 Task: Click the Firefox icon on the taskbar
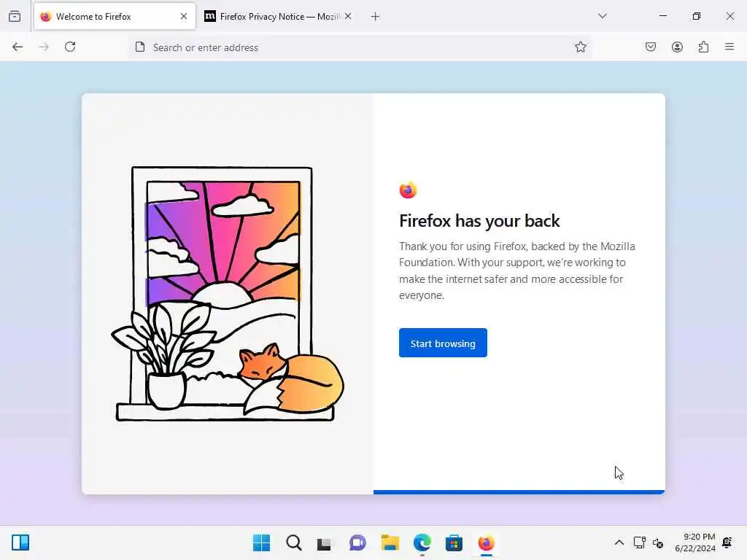(487, 542)
